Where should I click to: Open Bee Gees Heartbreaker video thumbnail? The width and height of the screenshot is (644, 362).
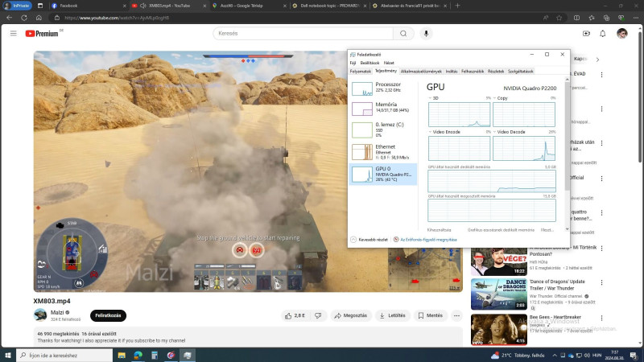tap(498, 330)
